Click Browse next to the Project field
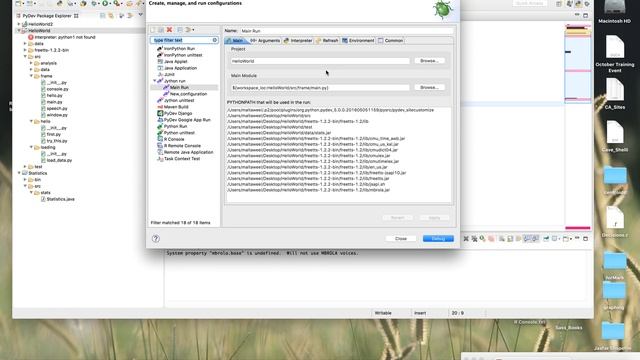640x360 pixels. tap(429, 61)
